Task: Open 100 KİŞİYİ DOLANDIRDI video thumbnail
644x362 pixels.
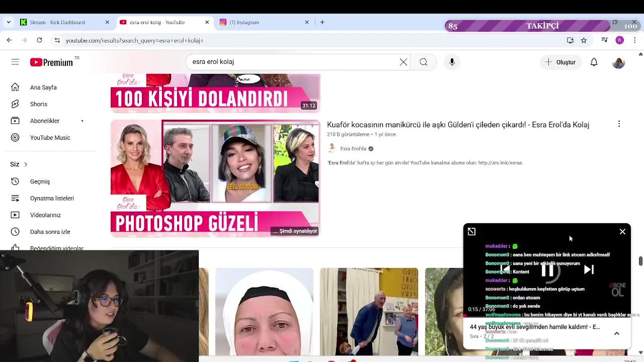Action: pos(215,93)
